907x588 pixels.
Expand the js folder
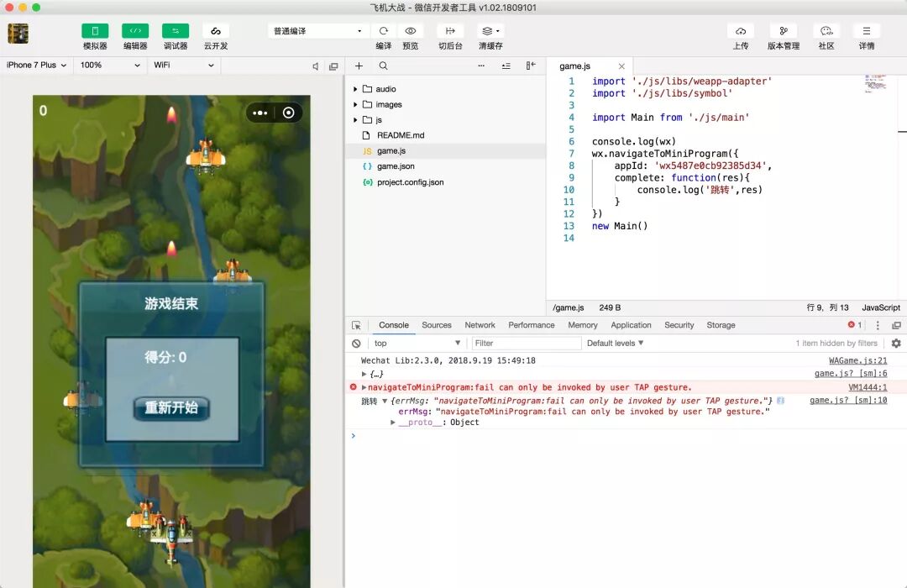point(355,120)
